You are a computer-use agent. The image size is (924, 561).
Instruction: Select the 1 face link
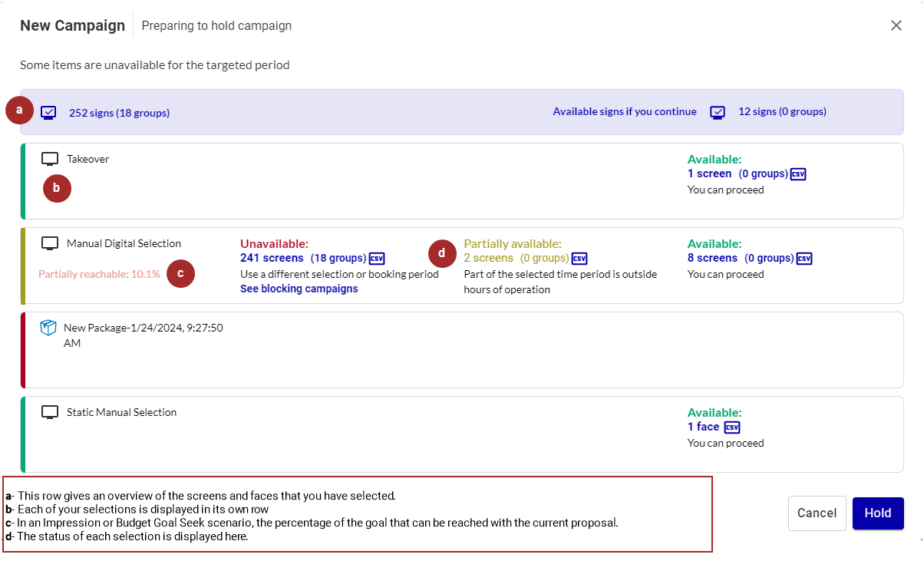[x=703, y=427]
